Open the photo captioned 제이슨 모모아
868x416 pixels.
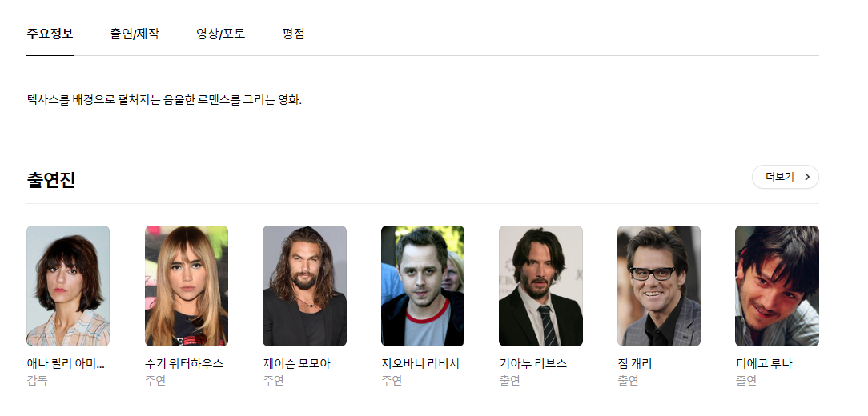(304, 286)
